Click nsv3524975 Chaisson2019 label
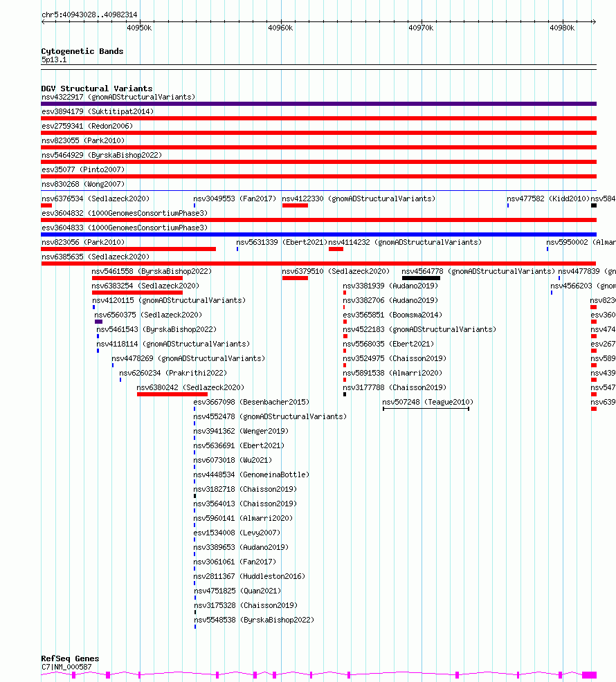The height and width of the screenshot is (682, 616). pyautogui.click(x=395, y=359)
